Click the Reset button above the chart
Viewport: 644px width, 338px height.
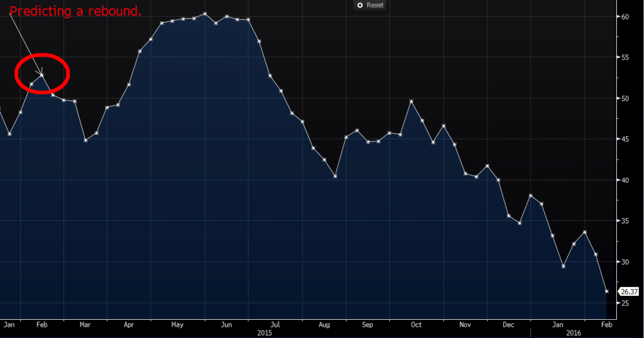(370, 5)
